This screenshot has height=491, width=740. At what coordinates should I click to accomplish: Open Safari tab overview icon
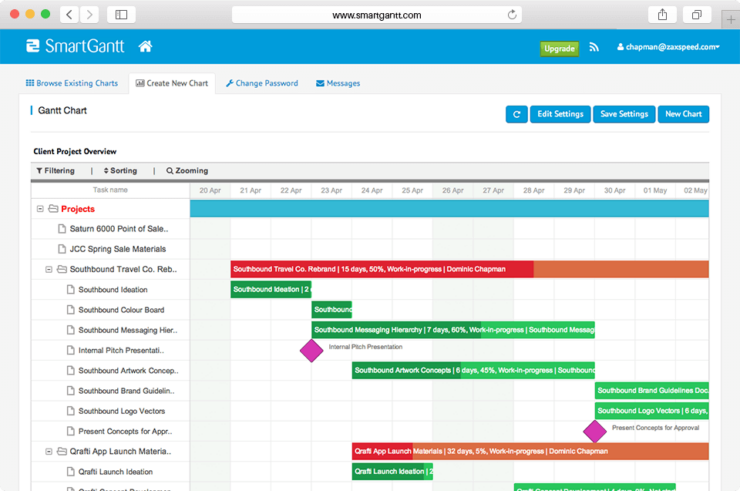tap(696, 15)
